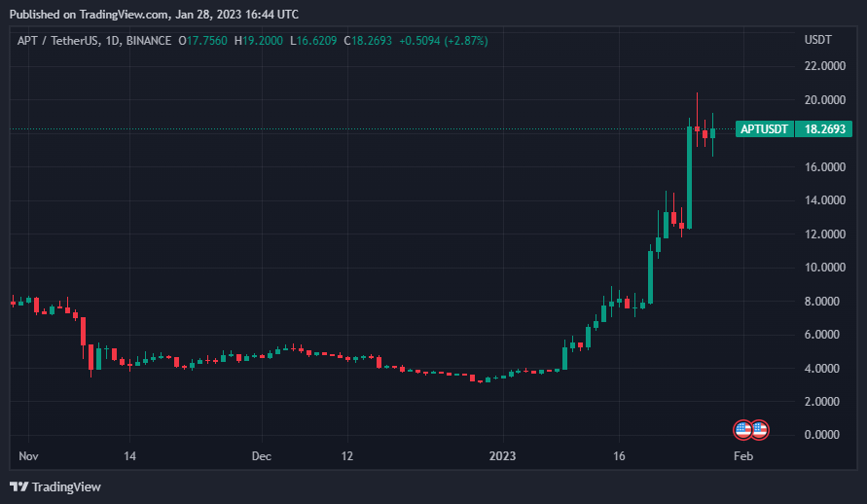Click the 2023 date axis label
The width and height of the screenshot is (867, 504).
pos(502,456)
